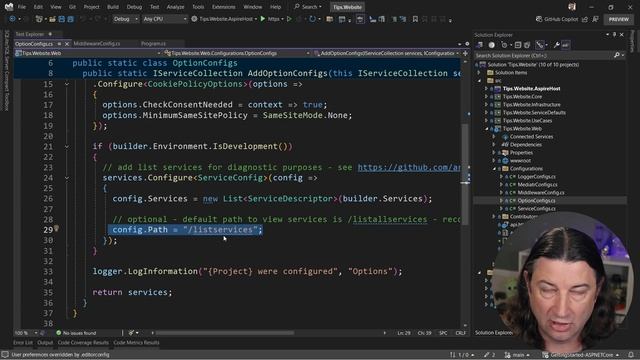Image resolution: width=640 pixels, height=360 pixels.
Task: Open the main git branch selector
Action: (518, 355)
